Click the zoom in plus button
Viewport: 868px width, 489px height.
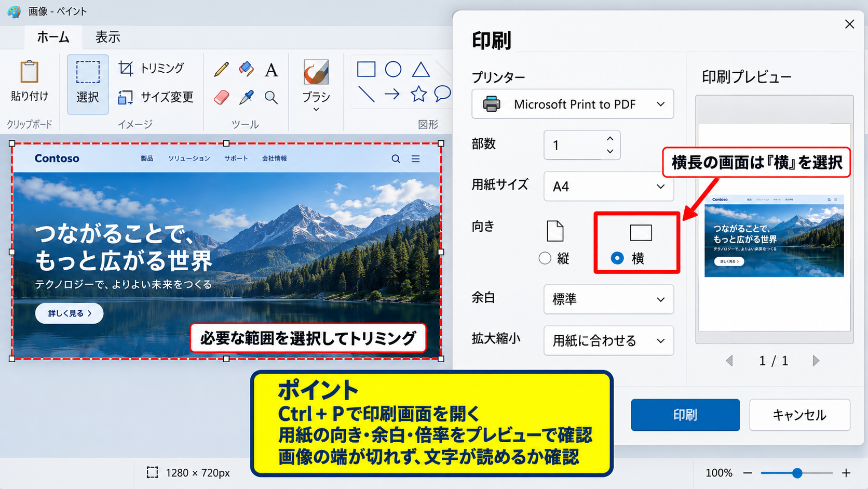click(x=846, y=473)
